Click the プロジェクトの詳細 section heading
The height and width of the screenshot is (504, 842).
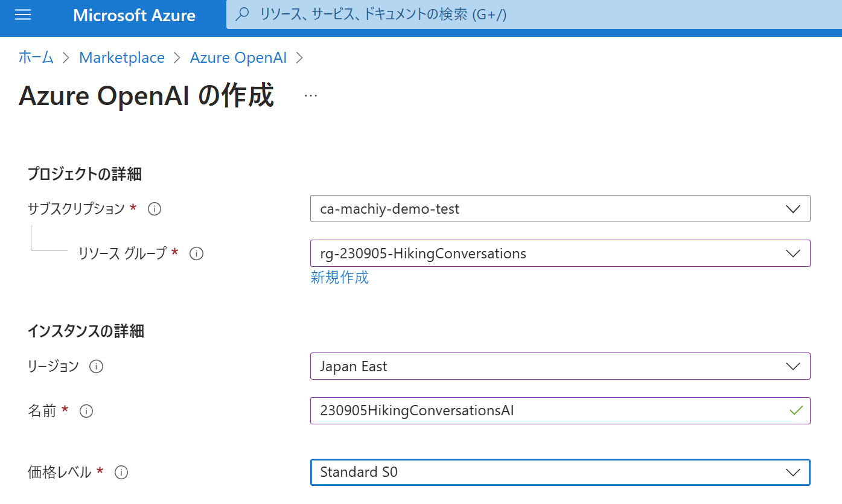pyautogui.click(x=85, y=174)
